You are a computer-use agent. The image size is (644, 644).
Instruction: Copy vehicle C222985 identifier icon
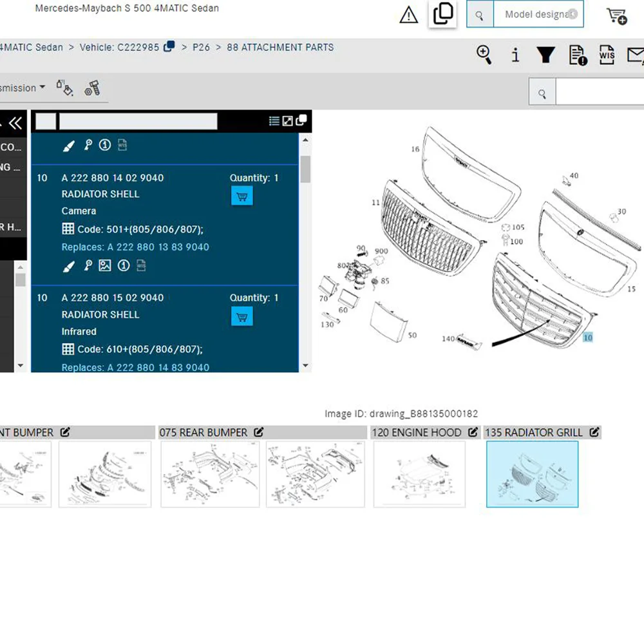pyautogui.click(x=169, y=46)
